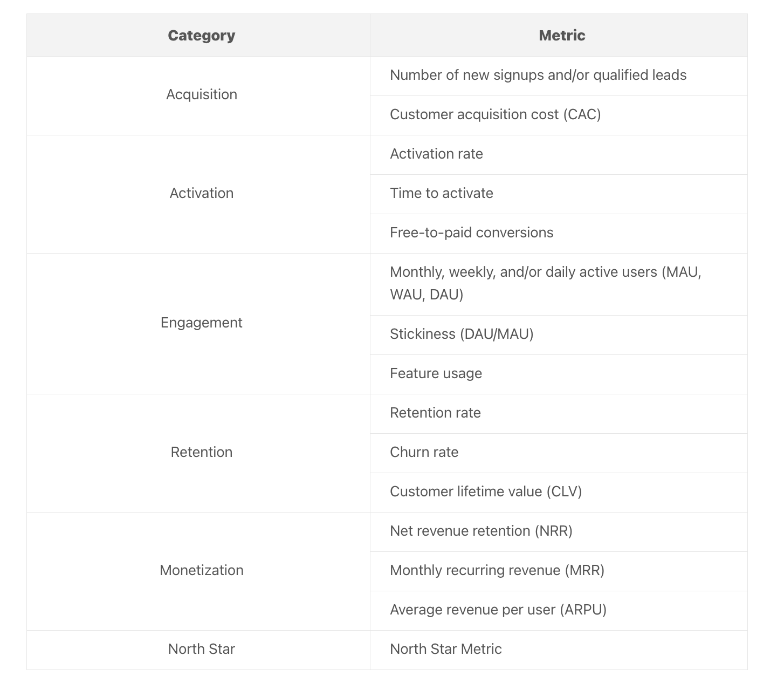The height and width of the screenshot is (683, 784).
Task: Click the Average revenue per user (ARPU) metric
Action: click(x=498, y=610)
